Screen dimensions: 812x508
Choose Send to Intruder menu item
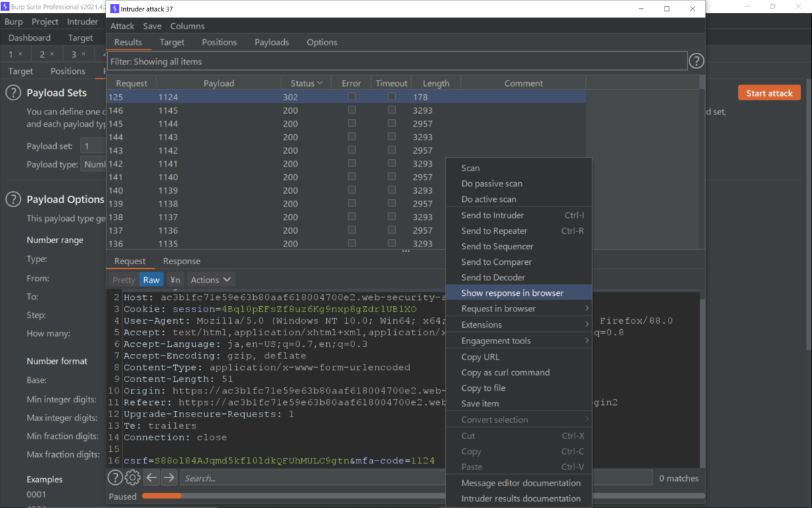pos(519,215)
